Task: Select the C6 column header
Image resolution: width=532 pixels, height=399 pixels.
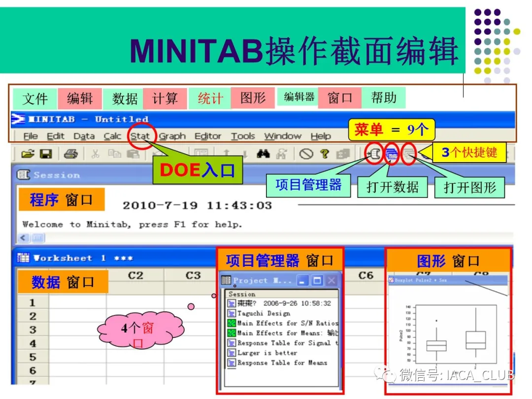Action: pyautogui.click(x=366, y=275)
